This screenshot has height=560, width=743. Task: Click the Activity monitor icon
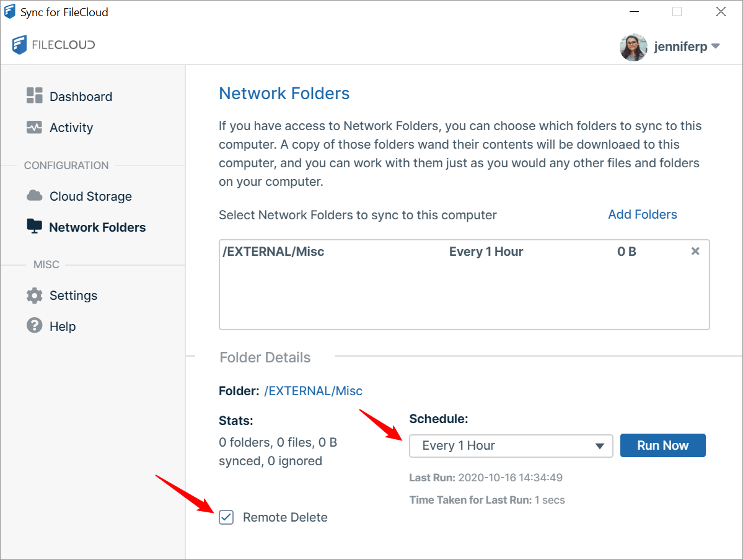(x=34, y=127)
